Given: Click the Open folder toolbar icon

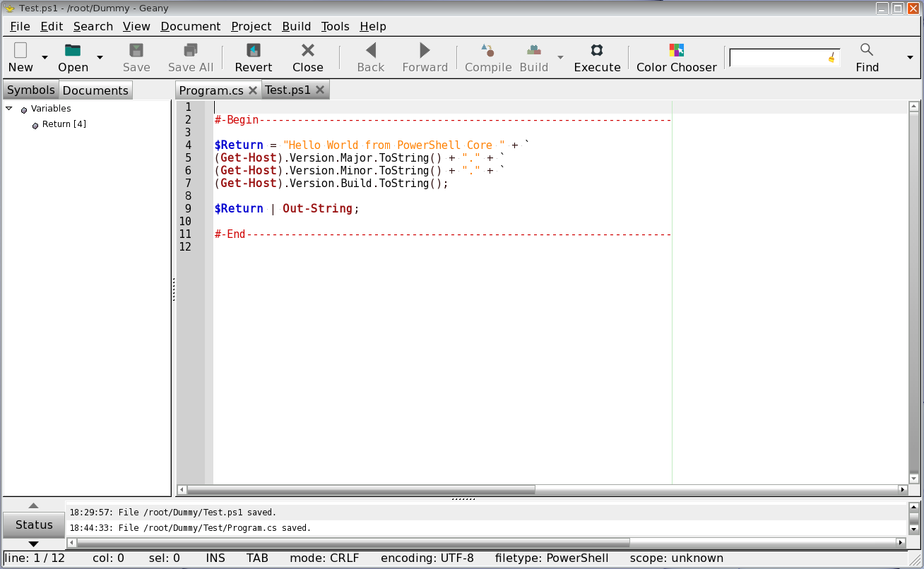Looking at the screenshot, I should pyautogui.click(x=73, y=51).
